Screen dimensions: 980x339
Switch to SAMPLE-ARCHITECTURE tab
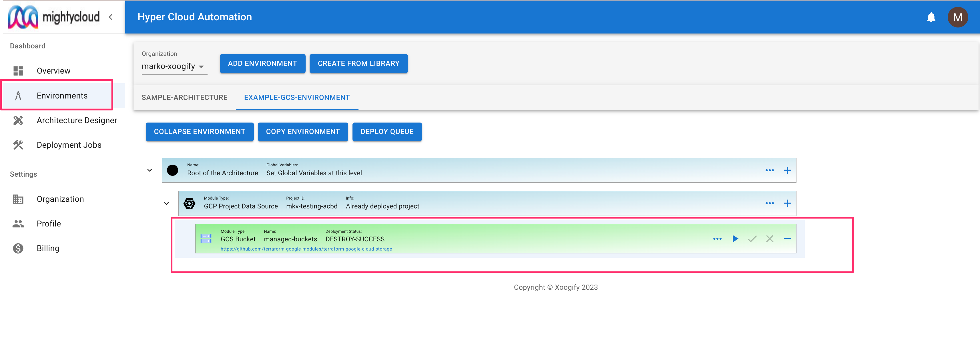pyautogui.click(x=184, y=98)
